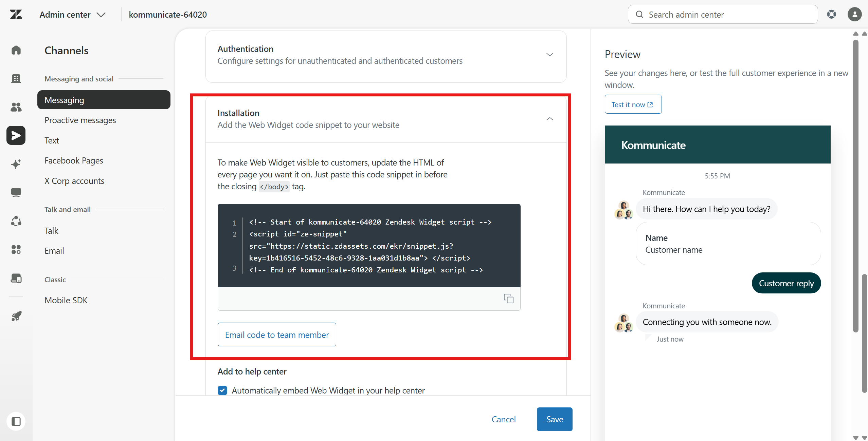Open the Admin center dropdown

click(x=73, y=15)
